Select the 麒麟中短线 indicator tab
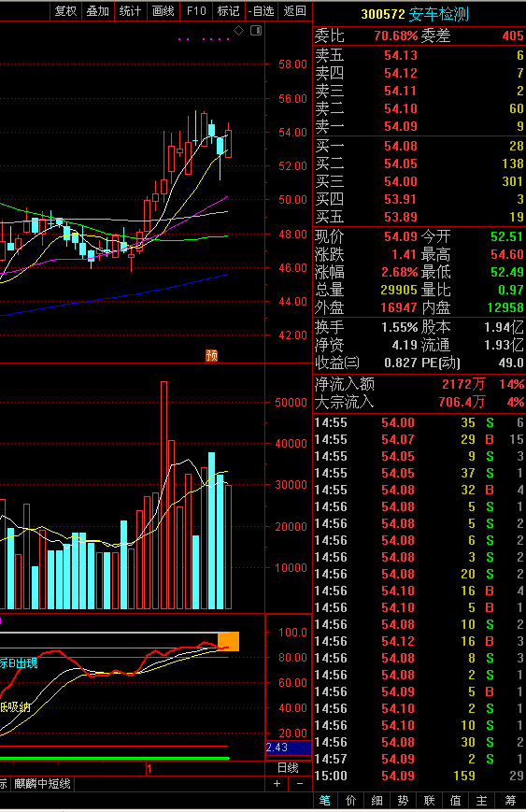This screenshot has width=526, height=812. [42, 784]
